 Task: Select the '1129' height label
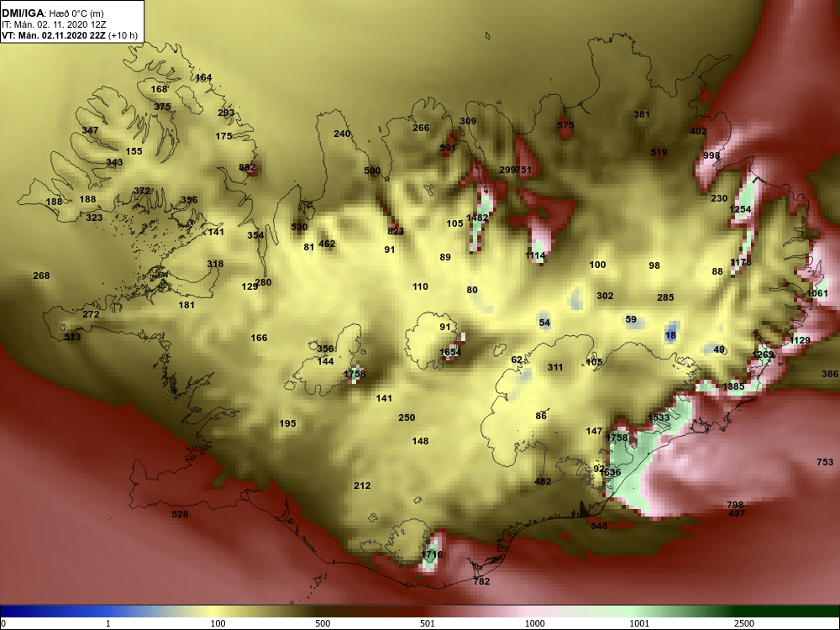(x=801, y=341)
